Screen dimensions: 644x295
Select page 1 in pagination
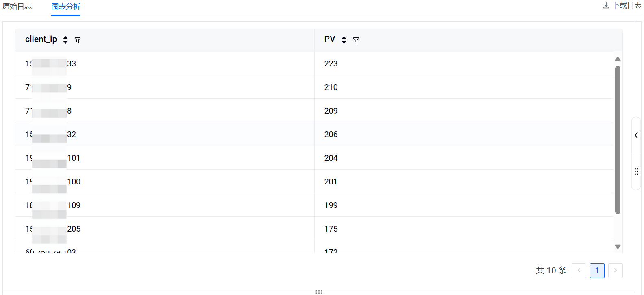pyautogui.click(x=597, y=271)
